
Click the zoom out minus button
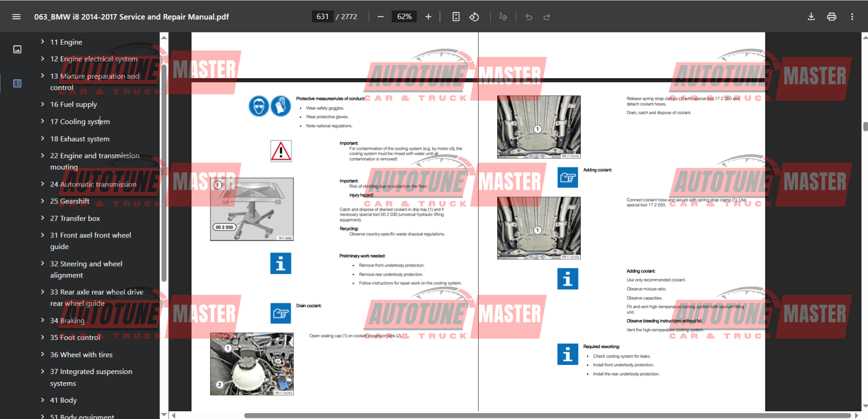coord(381,17)
